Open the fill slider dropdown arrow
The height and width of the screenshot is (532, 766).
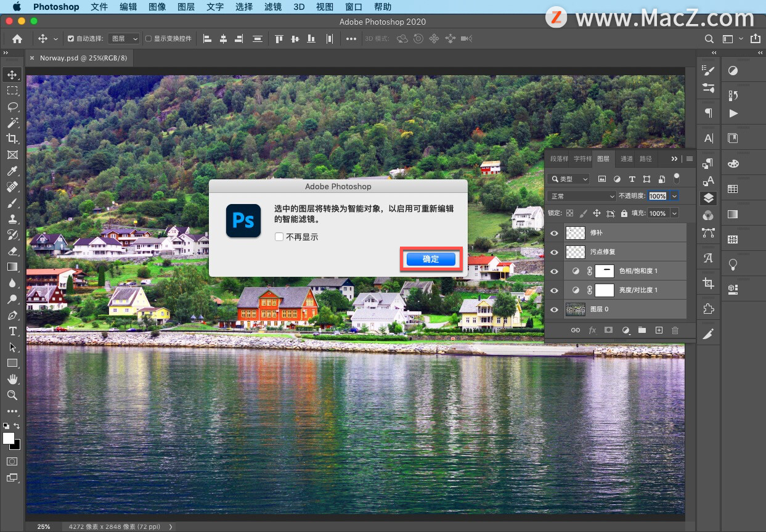coord(674,213)
